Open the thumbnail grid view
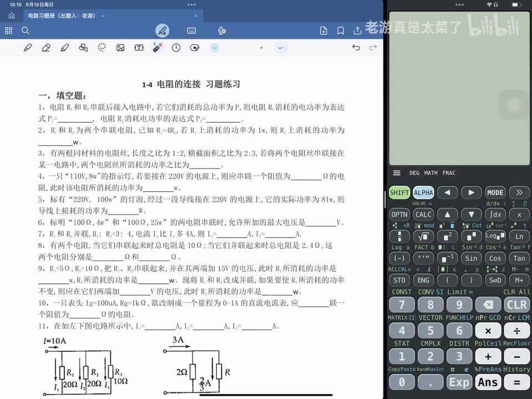The height and width of the screenshot is (399, 532). (x=8, y=31)
